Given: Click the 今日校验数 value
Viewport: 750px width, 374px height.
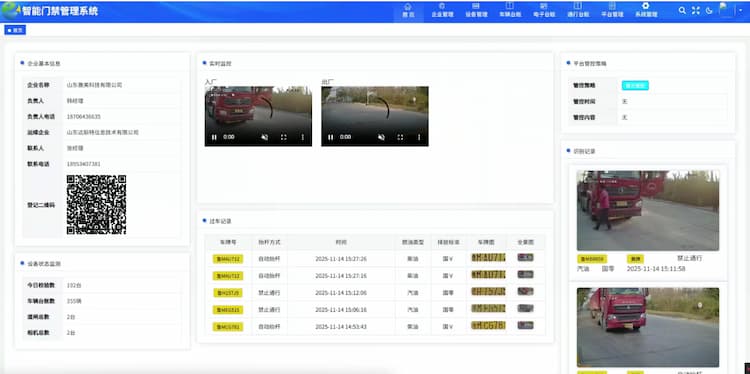Looking at the screenshot, I should pos(74,286).
